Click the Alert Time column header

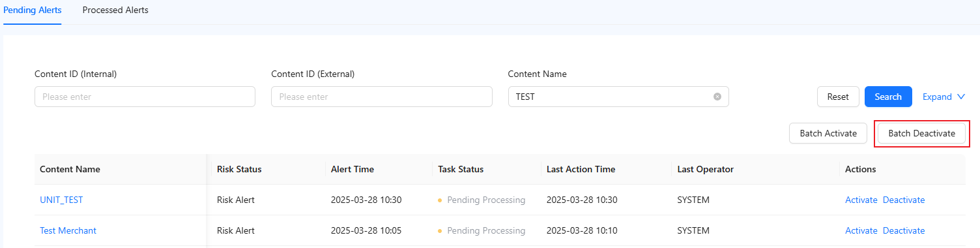[x=353, y=169]
